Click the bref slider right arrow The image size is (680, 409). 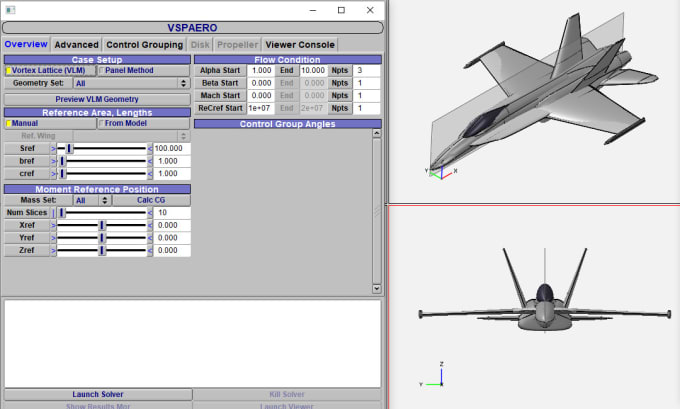(x=150, y=161)
